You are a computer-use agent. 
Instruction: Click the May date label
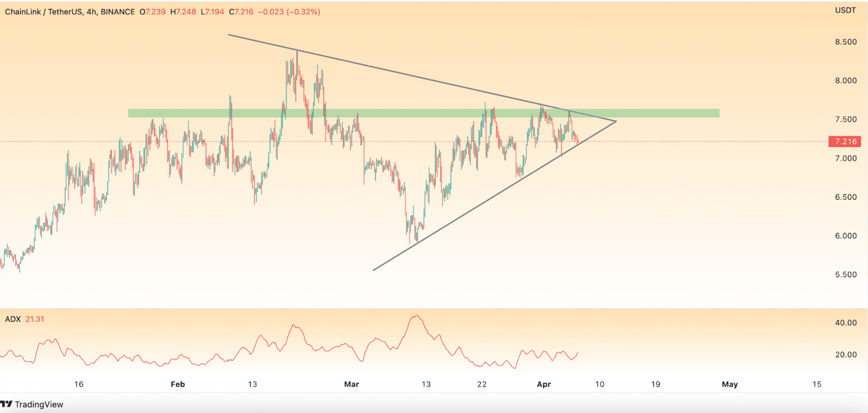[x=730, y=384]
